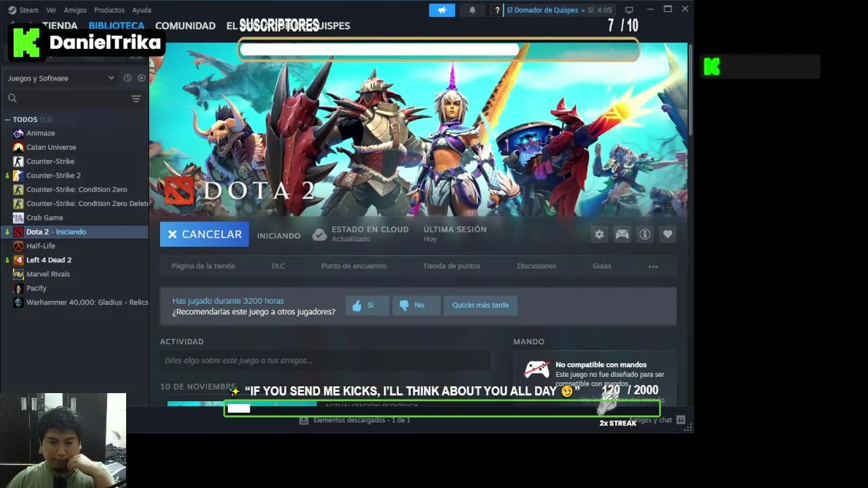The image size is (868, 488).
Task: Click Quizás más tarde button
Action: click(x=480, y=305)
